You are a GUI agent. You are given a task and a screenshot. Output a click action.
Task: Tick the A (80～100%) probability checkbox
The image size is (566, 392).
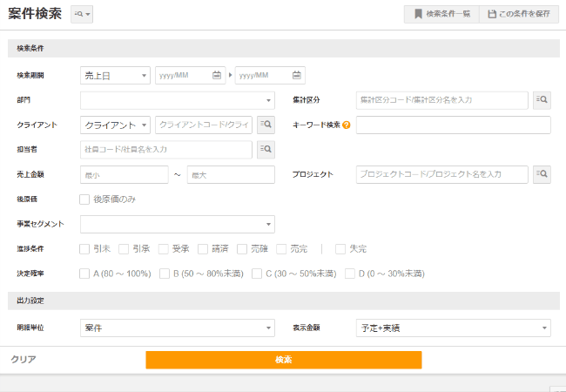point(84,274)
